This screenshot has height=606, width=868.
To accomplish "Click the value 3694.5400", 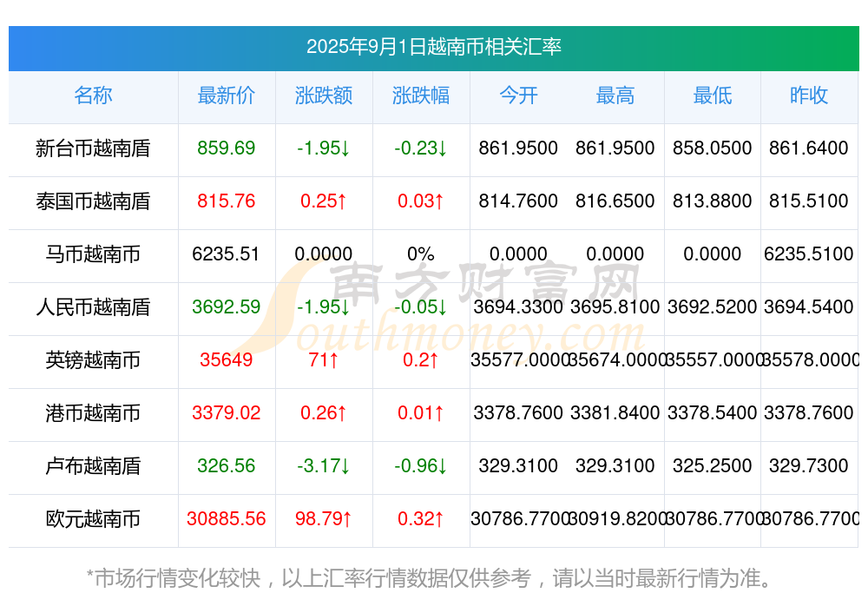I will point(809,306).
